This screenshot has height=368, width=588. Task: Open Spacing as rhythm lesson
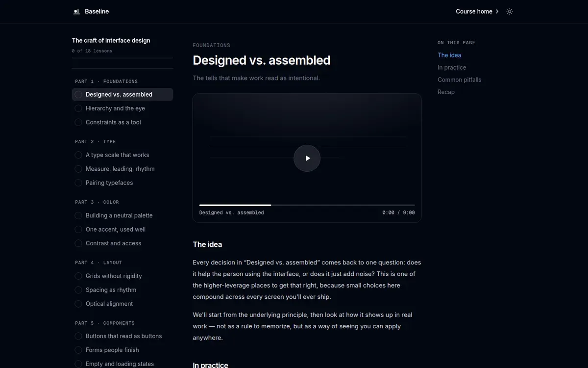(x=122, y=290)
